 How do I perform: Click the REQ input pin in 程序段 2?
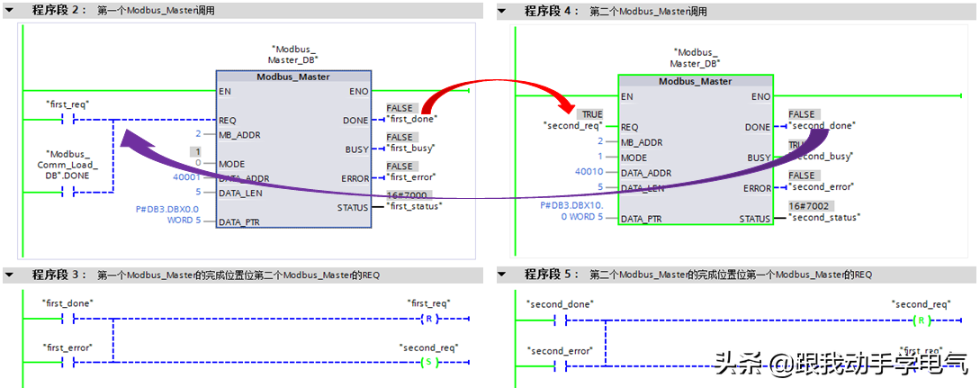pos(228,120)
